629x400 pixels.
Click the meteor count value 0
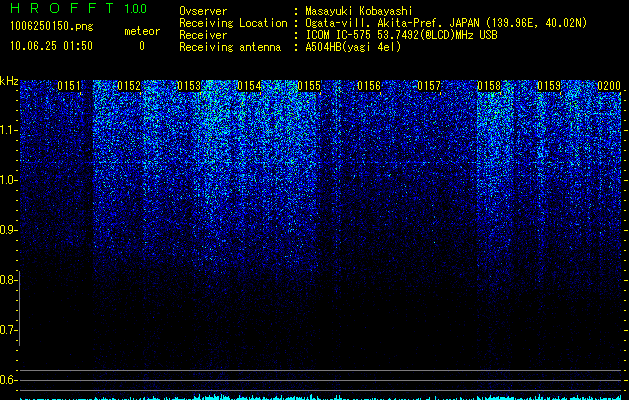click(x=142, y=46)
